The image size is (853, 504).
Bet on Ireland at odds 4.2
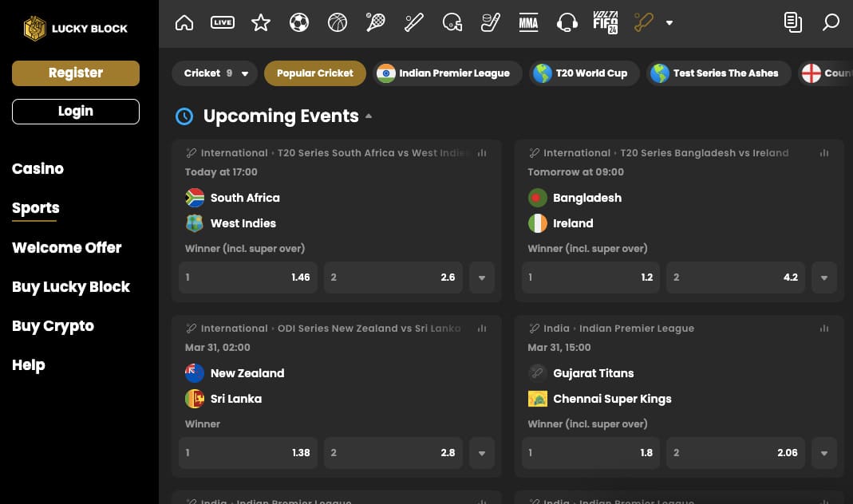pyautogui.click(x=736, y=278)
